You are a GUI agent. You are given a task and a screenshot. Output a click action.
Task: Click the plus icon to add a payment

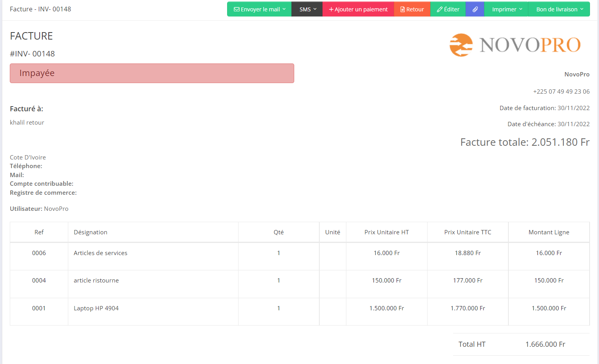[331, 9]
